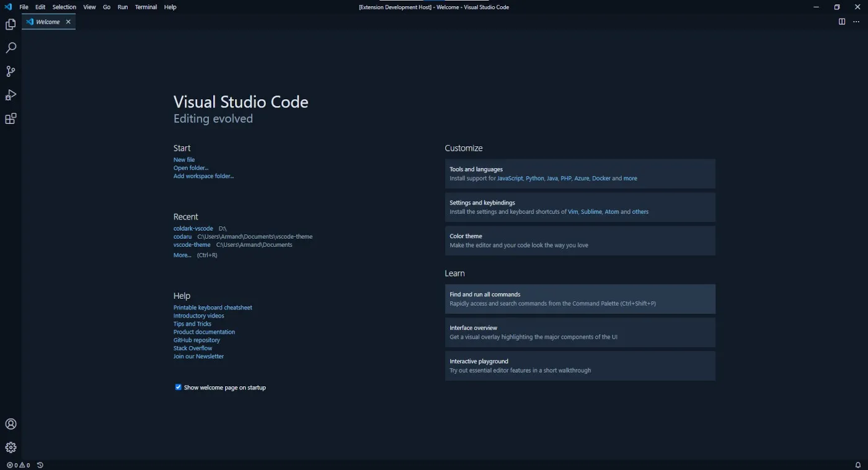
Task: Open the Extensions view icon
Action: coord(11,119)
